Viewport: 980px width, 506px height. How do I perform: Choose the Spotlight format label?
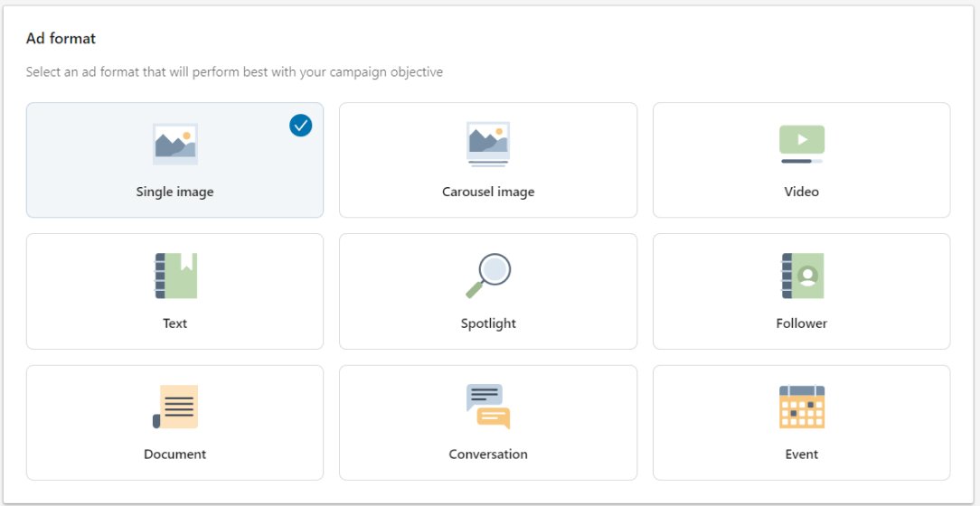pyautogui.click(x=488, y=323)
